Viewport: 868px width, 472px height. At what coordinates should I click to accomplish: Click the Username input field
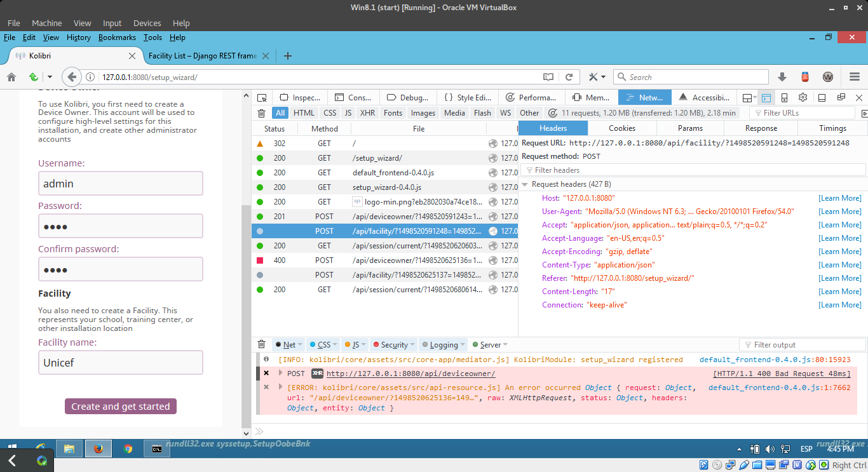[x=120, y=184]
